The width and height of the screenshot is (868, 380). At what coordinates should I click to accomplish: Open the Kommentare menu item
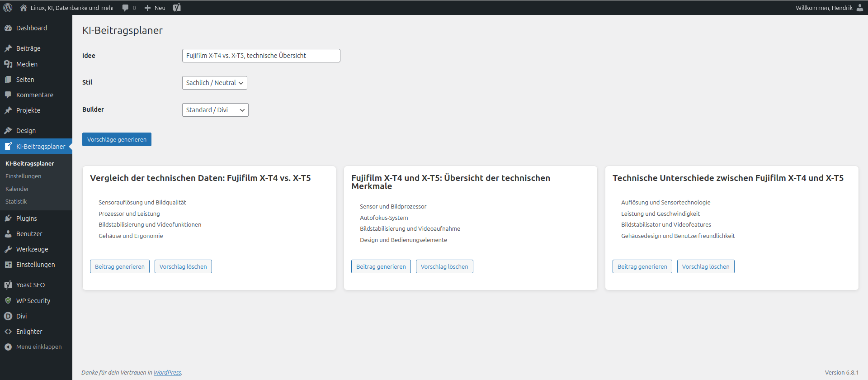point(36,95)
